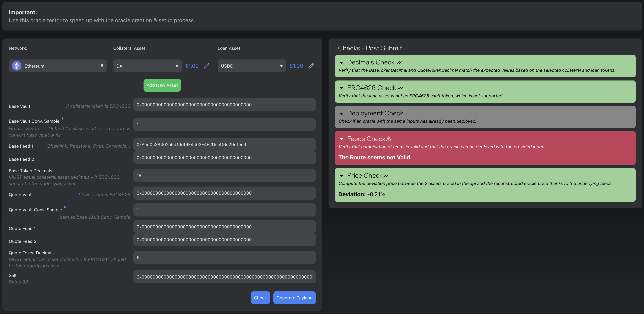Collapse the Price Check panel
Viewport: 644px width, 314px height.
[x=341, y=176]
